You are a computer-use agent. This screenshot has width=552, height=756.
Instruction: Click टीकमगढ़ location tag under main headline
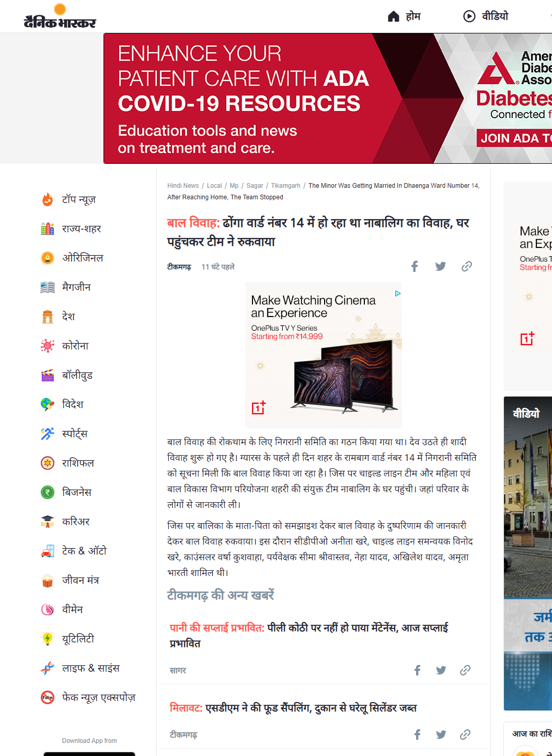(x=179, y=267)
